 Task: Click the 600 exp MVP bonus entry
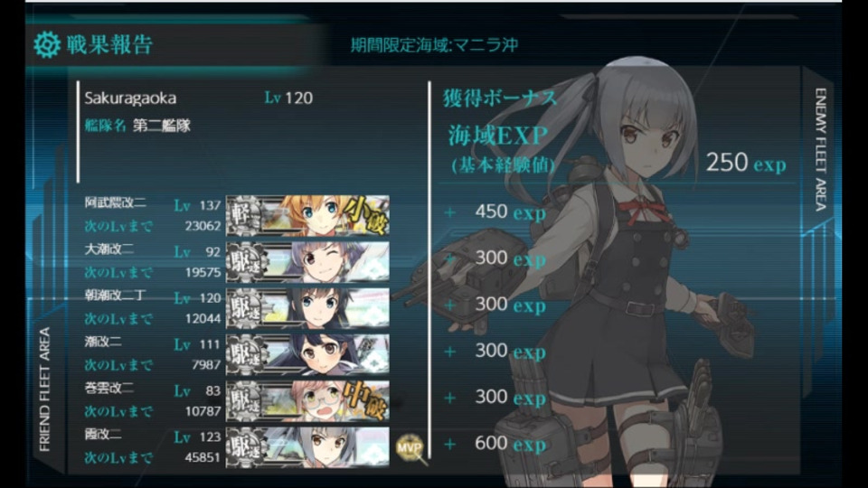click(510, 444)
